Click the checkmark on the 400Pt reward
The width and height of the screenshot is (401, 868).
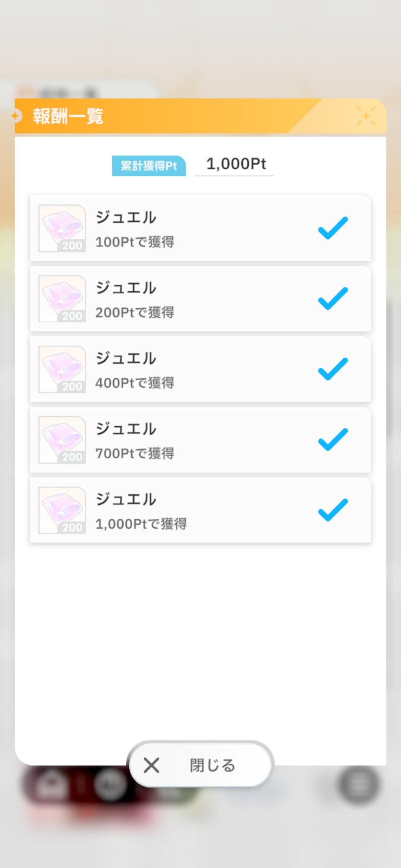point(333,369)
